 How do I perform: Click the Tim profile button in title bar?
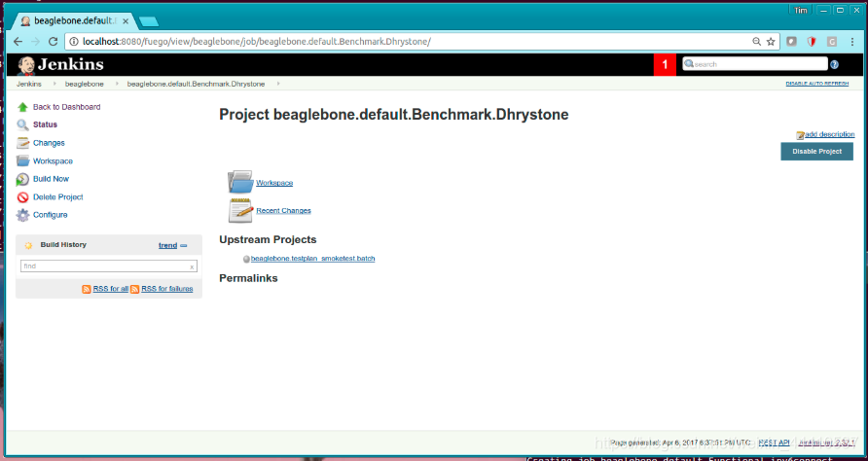pyautogui.click(x=801, y=11)
